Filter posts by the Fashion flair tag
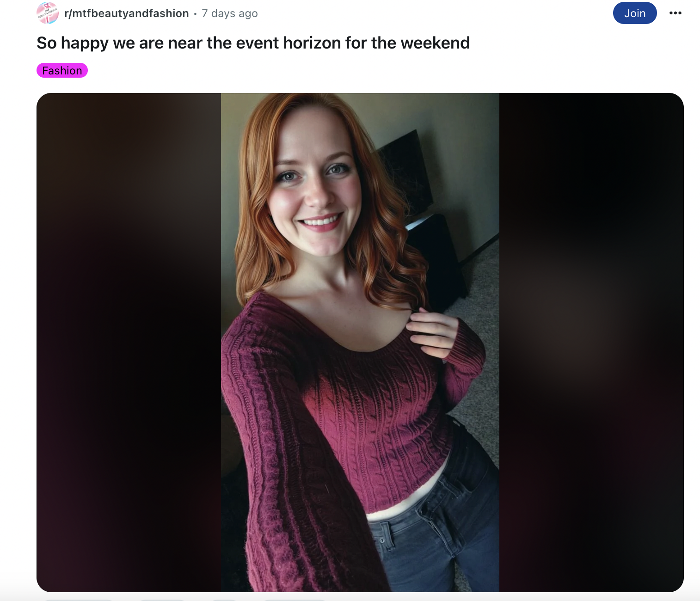 pos(62,70)
